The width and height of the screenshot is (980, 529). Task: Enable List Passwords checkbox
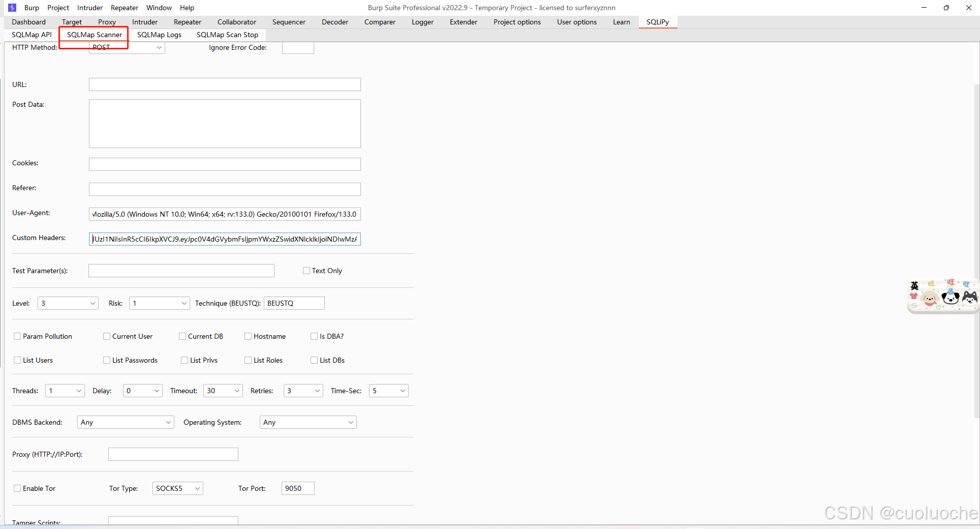tap(107, 360)
